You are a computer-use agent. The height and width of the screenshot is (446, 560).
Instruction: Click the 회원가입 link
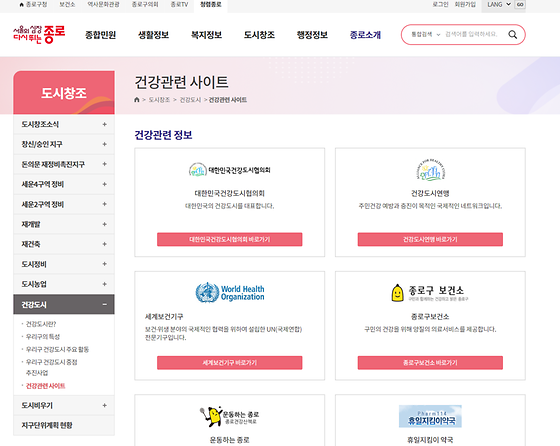[465, 5]
